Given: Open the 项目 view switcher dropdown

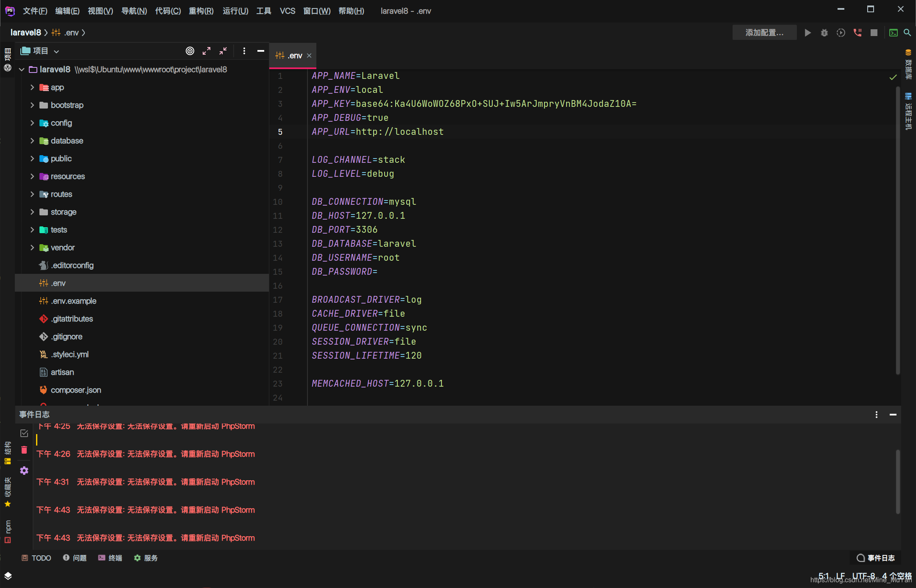Looking at the screenshot, I should click(x=57, y=51).
